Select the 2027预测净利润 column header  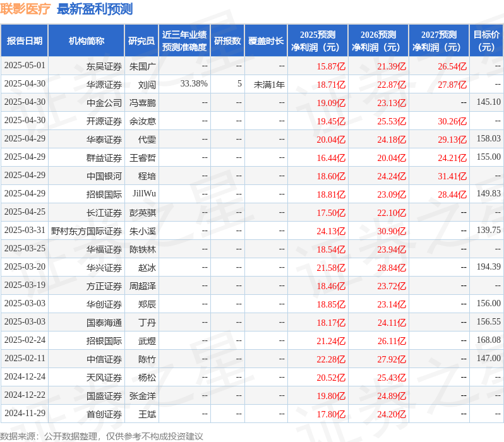tap(439, 41)
